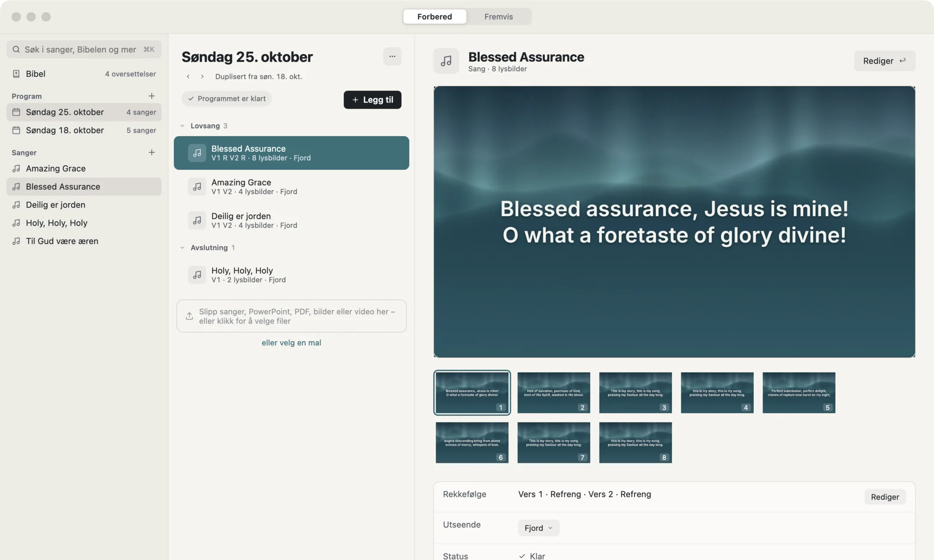Select slide thumbnail number 6
Screen dimensions: 934x560
tap(472, 442)
